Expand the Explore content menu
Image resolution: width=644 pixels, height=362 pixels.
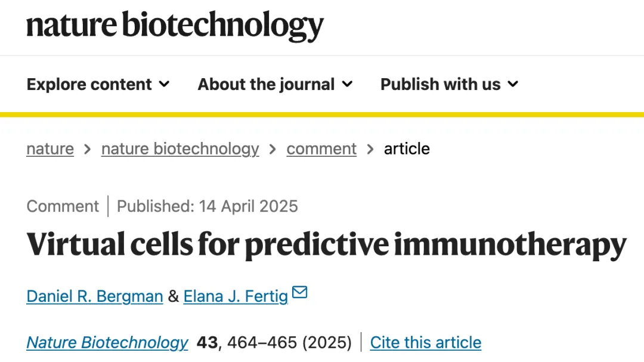98,84
